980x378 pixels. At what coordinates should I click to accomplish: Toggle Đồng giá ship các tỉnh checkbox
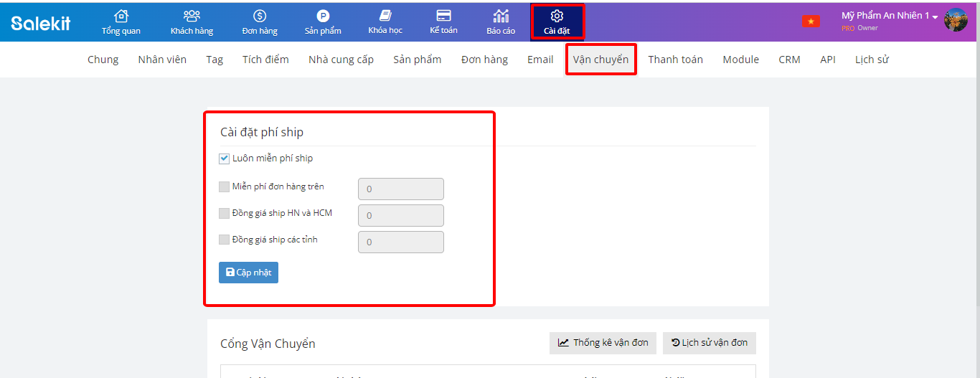[225, 240]
